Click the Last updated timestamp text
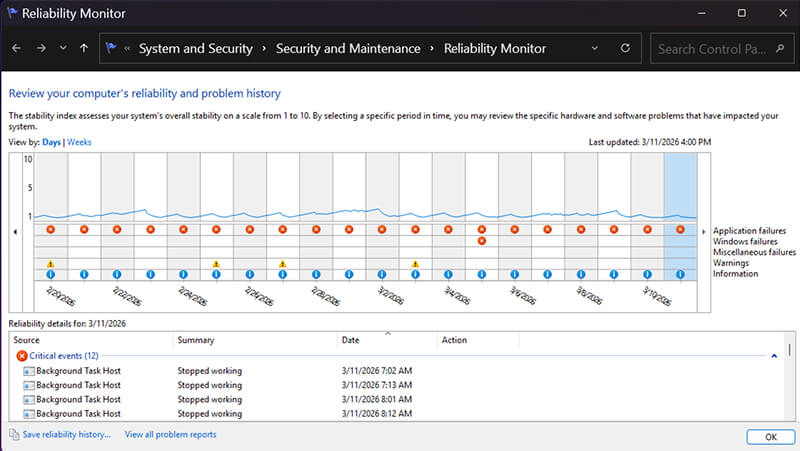 [649, 142]
